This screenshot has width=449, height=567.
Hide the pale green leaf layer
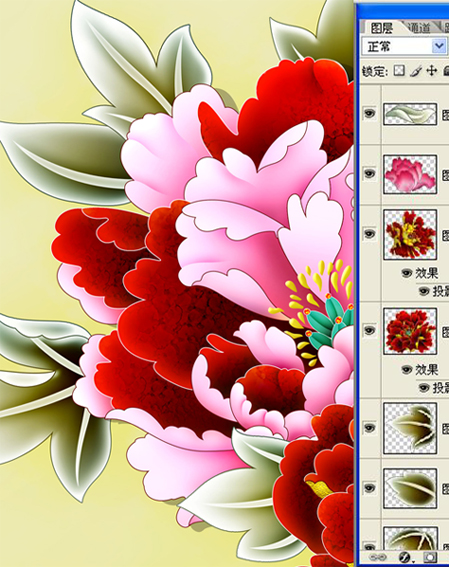click(x=369, y=114)
